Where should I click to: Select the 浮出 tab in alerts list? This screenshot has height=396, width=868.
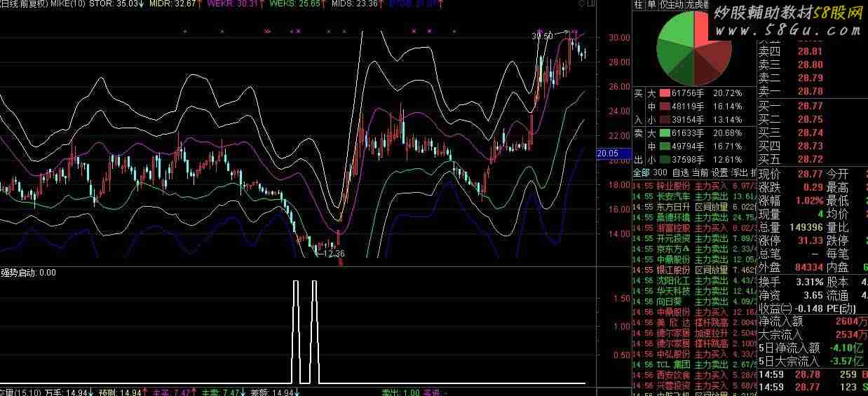pyautogui.click(x=740, y=172)
